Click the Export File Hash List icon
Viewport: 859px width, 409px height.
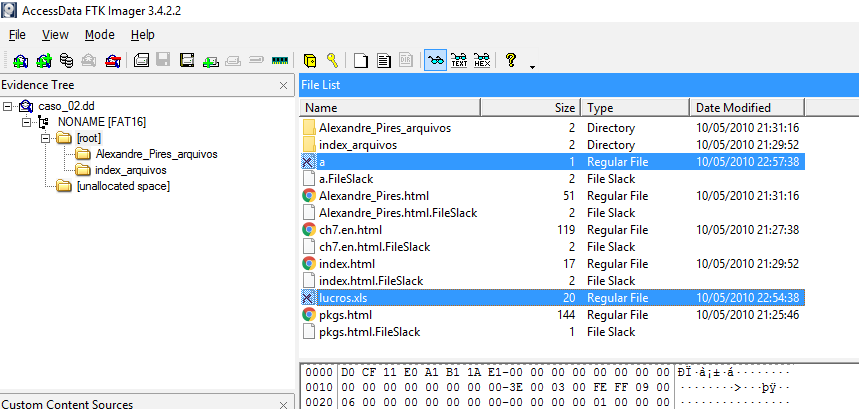point(383,60)
